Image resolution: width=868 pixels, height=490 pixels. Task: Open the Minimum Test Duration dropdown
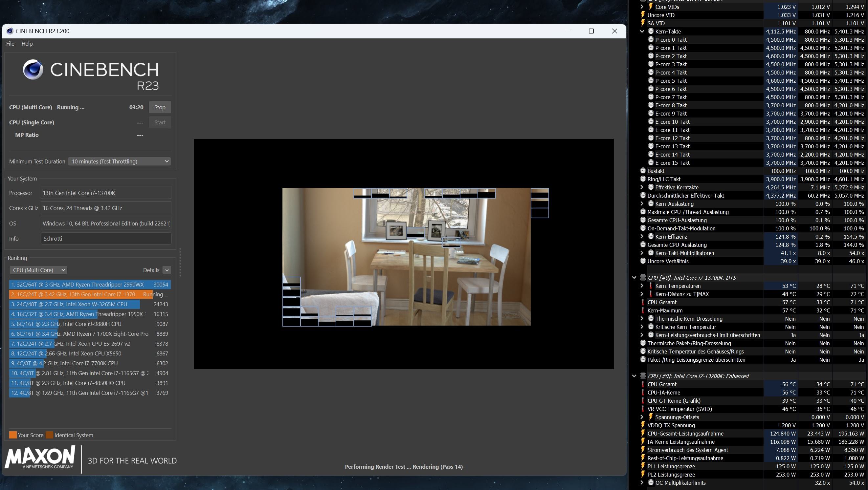[120, 161]
